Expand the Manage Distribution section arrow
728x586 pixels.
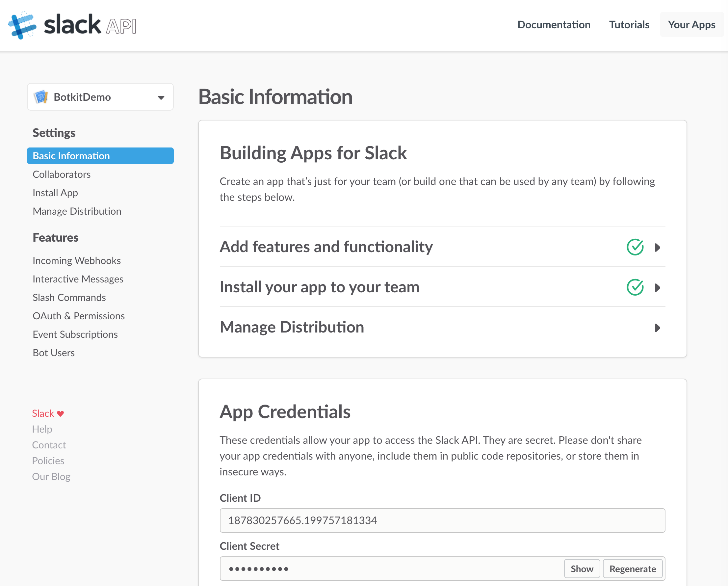657,328
